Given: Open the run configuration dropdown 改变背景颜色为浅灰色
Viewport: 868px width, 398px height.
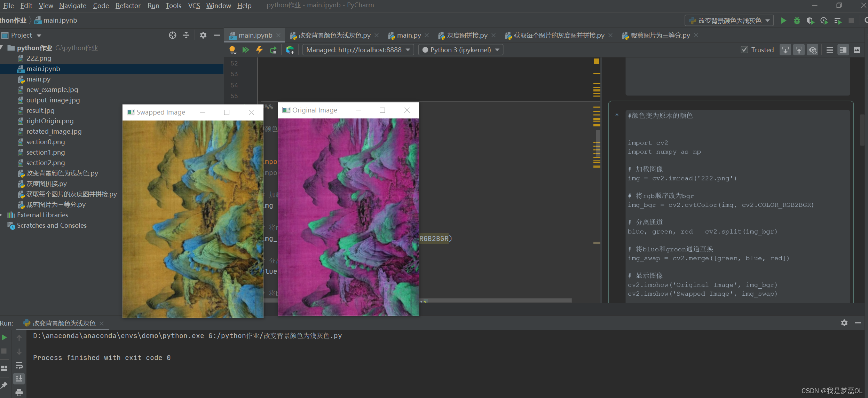Looking at the screenshot, I should pyautogui.click(x=729, y=21).
